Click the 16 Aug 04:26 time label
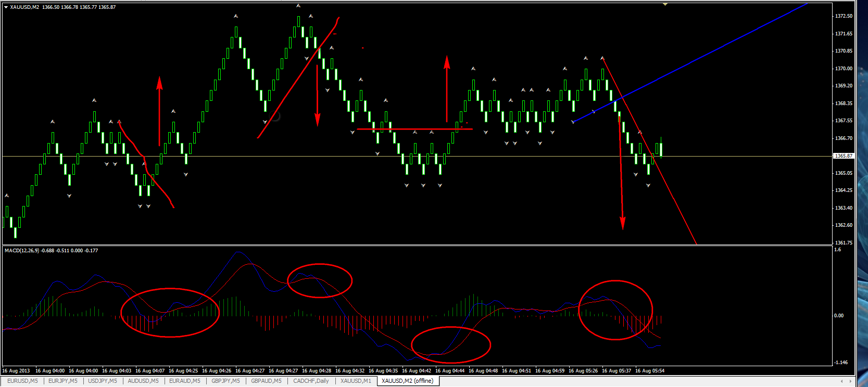868x387 pixels. pyautogui.click(x=217, y=371)
